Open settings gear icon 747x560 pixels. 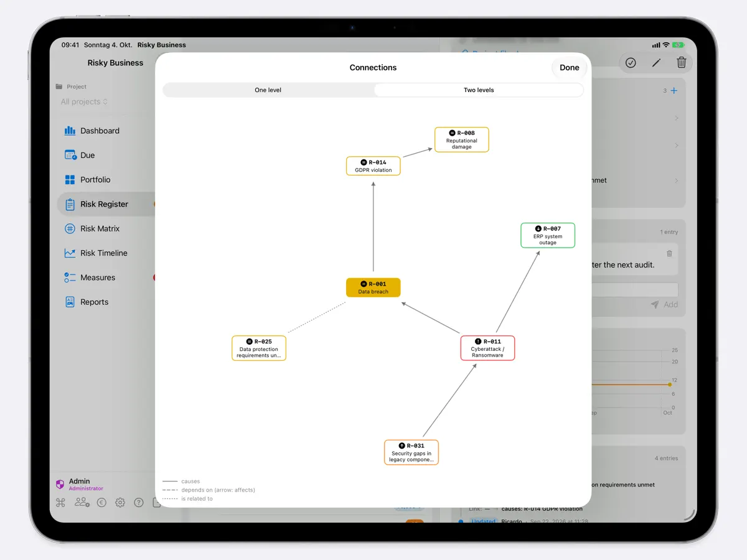click(x=120, y=503)
